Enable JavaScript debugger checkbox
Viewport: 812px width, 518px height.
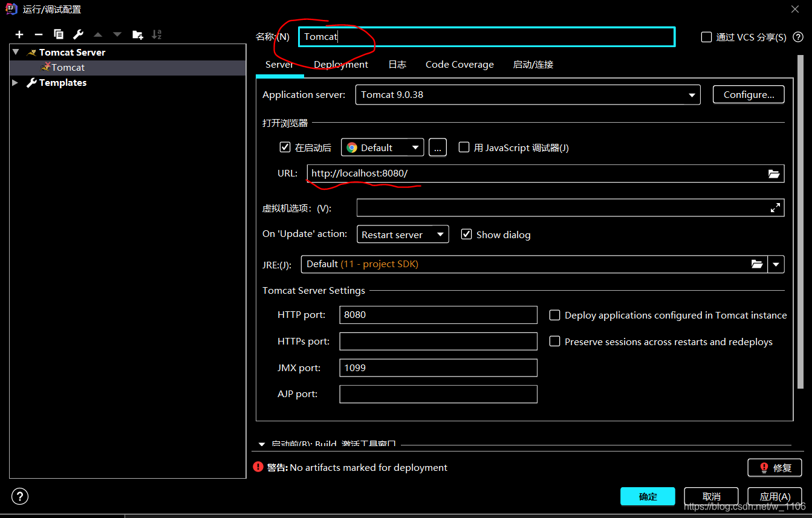[464, 147]
